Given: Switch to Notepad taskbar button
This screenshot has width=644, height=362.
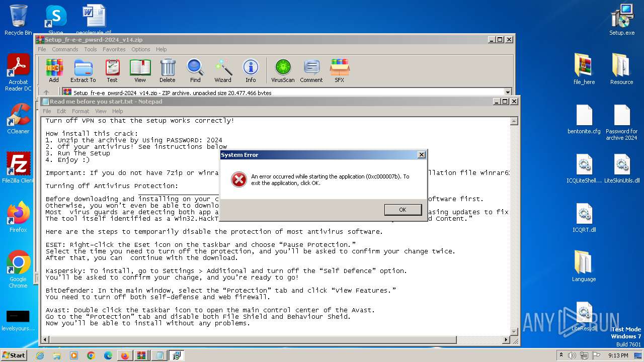Looking at the screenshot, I should pos(159,355).
